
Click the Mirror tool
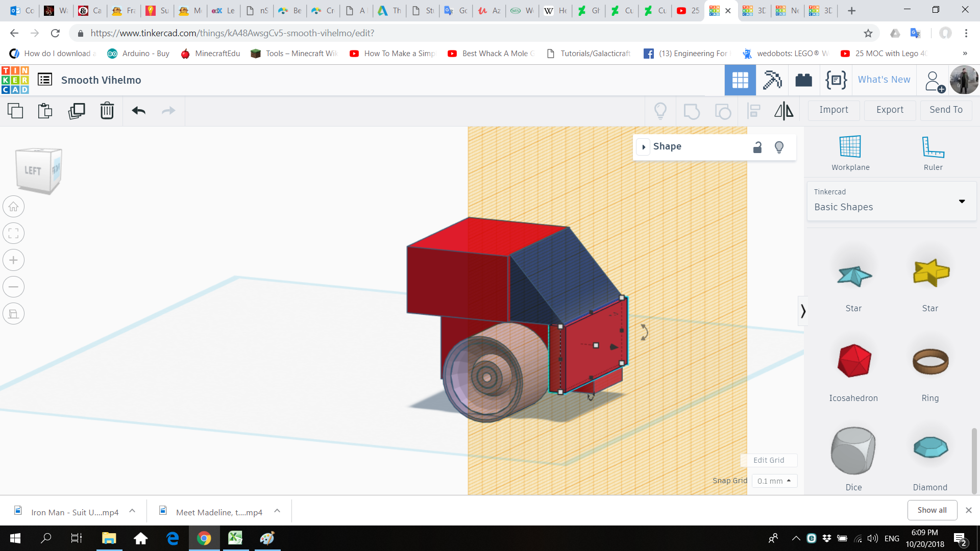pyautogui.click(x=783, y=111)
